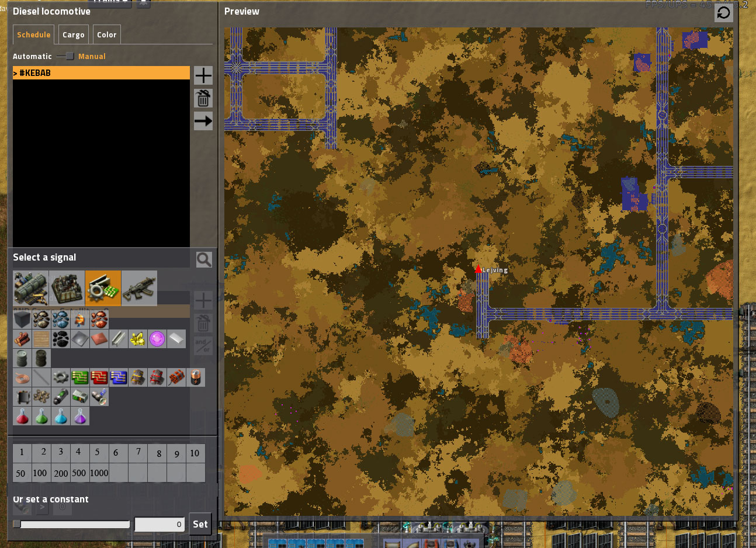This screenshot has width=756, height=548.
Task: Choose the yellow-banded engine unit signal
Action: point(138,377)
